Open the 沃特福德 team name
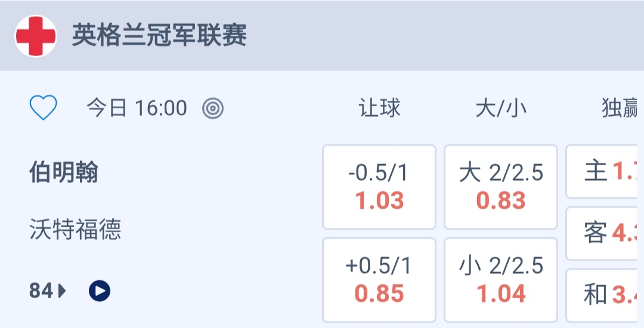The height and width of the screenshot is (328, 644). (75, 229)
